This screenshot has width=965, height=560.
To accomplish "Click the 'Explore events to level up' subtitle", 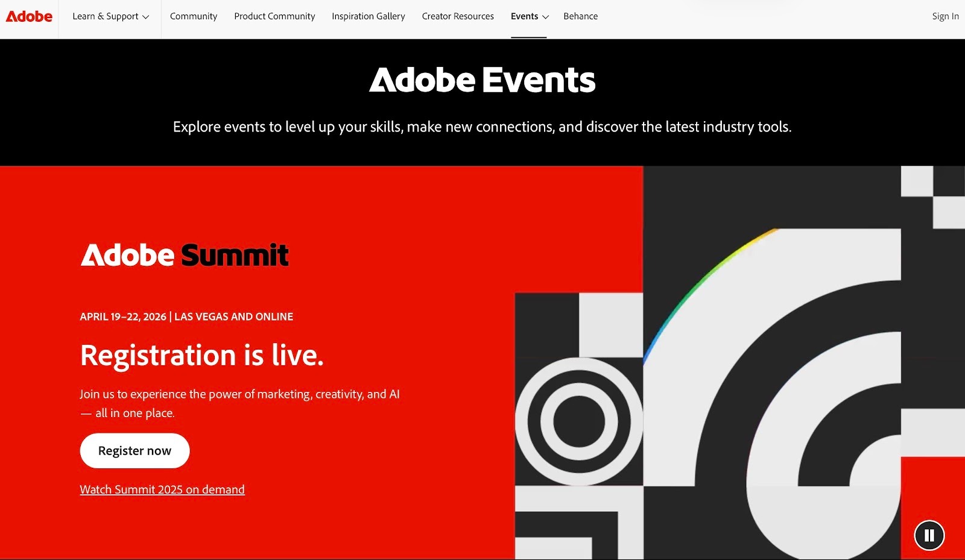I will (482, 127).
